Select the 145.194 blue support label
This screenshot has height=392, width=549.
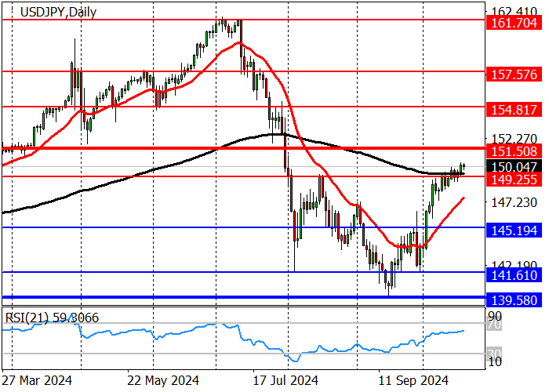[514, 230]
